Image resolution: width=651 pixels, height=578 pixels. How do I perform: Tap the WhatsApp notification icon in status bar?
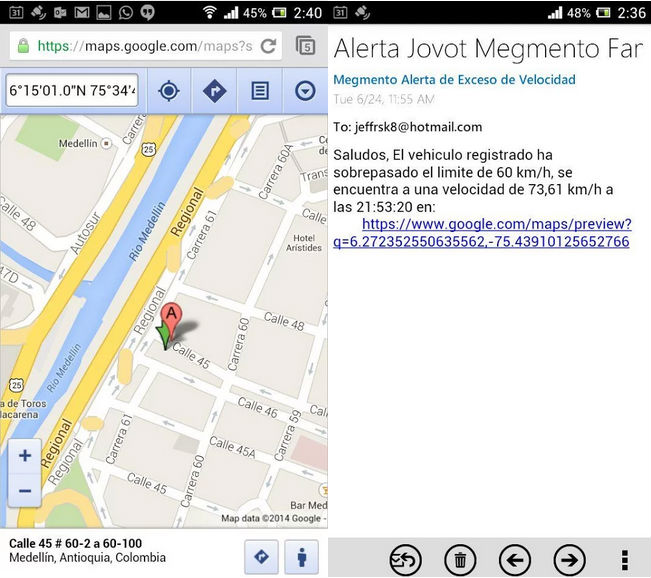pyautogui.click(x=126, y=12)
